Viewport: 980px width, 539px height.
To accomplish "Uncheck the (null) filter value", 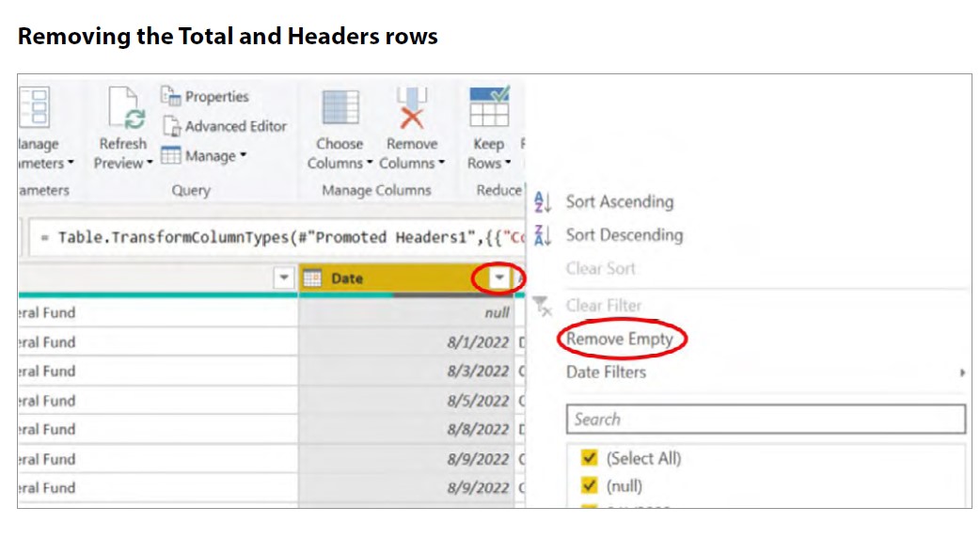I will click(590, 486).
